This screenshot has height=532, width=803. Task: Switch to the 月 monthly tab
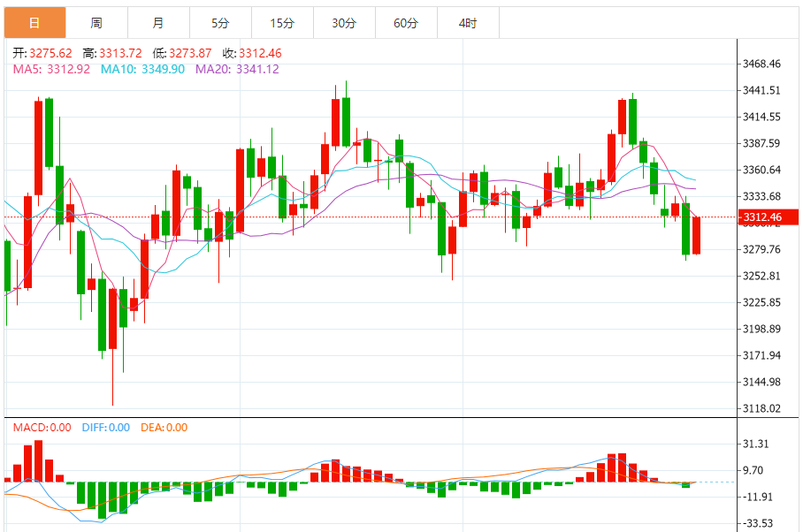159,23
